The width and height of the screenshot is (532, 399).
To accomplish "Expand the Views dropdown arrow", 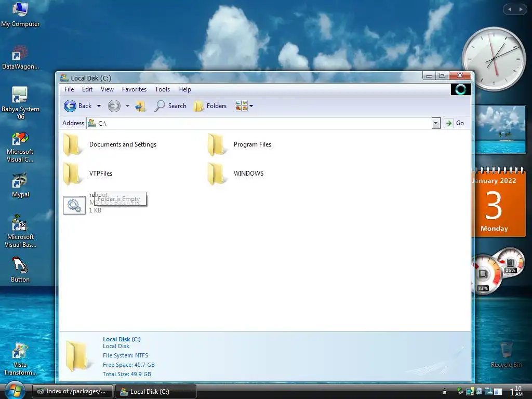I will 251,106.
